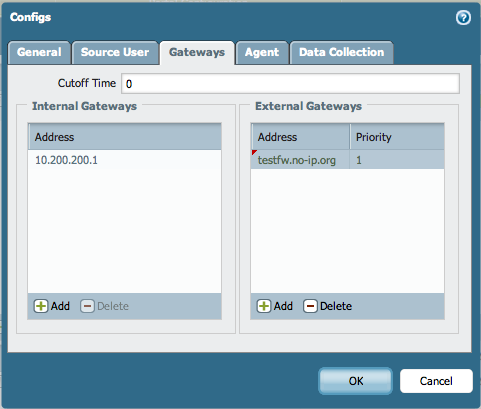Select the Gateways tab
The width and height of the screenshot is (481, 409).
tap(197, 53)
